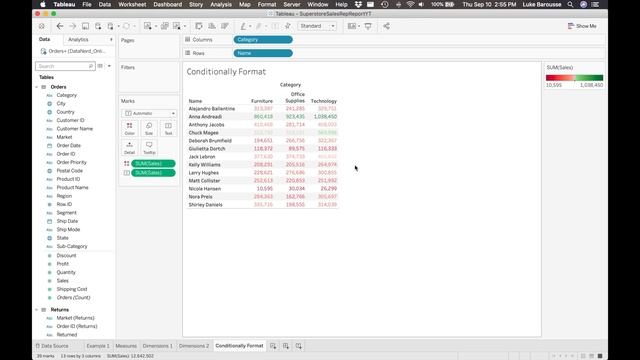Sort descending using toolbar icon
Image resolution: width=640 pixels, height=360 pixels.
224,26
